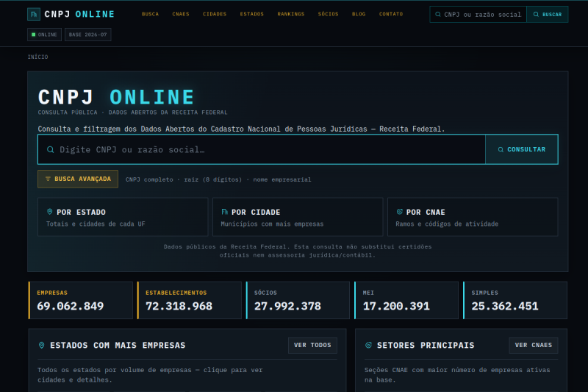Click the target icon beside Setores Principais

pos(369,345)
